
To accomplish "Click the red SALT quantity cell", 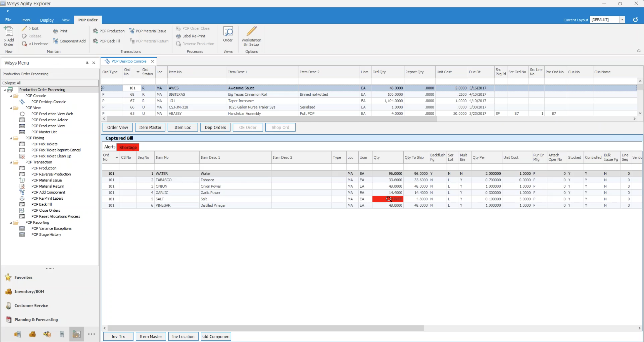I will 387,199.
